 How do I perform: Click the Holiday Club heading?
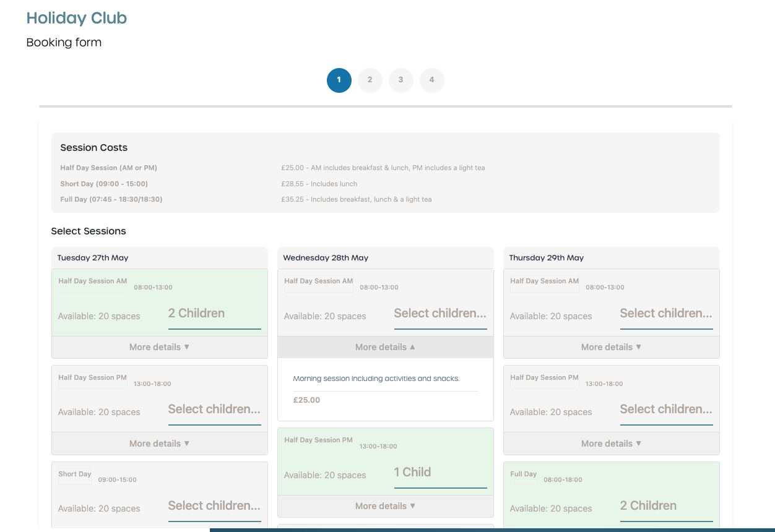click(77, 18)
